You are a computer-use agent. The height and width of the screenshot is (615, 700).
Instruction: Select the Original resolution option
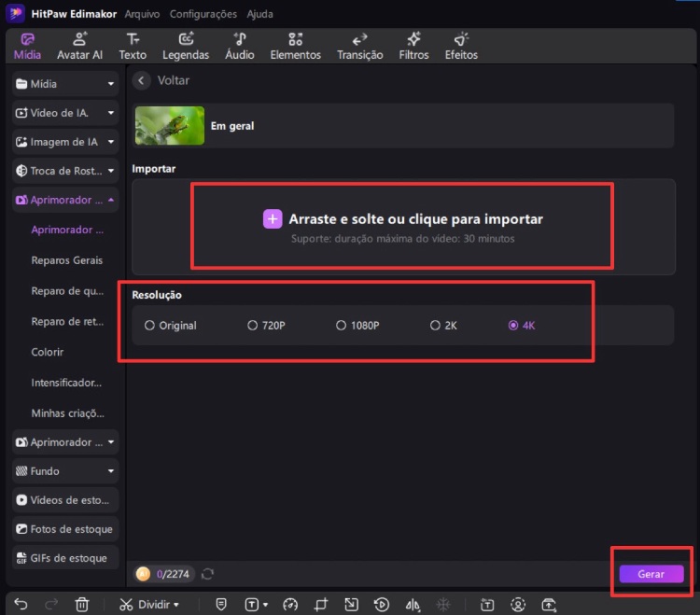149,326
